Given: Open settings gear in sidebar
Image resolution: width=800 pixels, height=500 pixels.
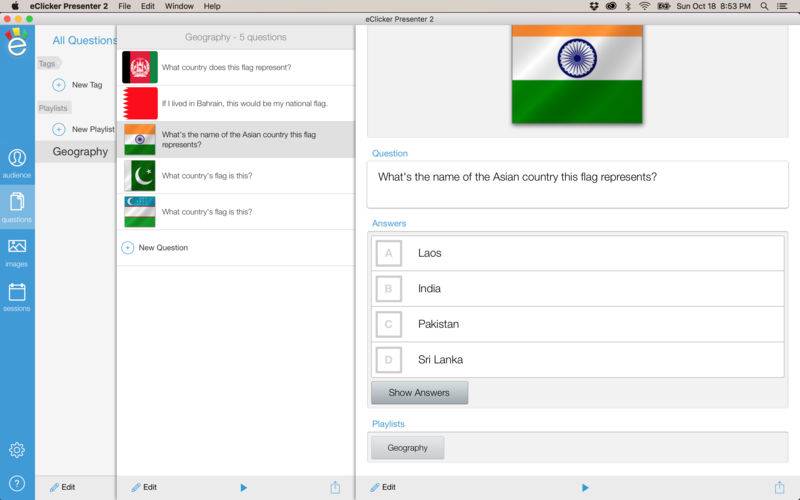Looking at the screenshot, I should [x=17, y=449].
